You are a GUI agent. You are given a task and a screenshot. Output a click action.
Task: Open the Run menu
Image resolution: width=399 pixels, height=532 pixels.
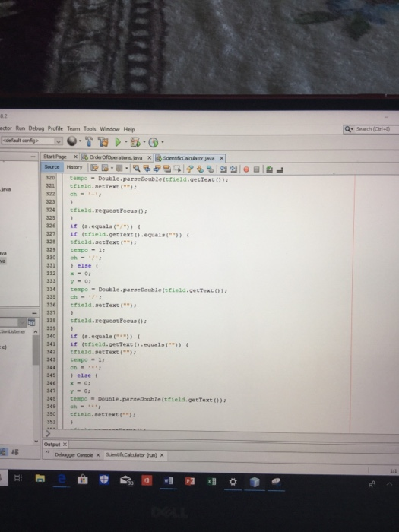21,128
